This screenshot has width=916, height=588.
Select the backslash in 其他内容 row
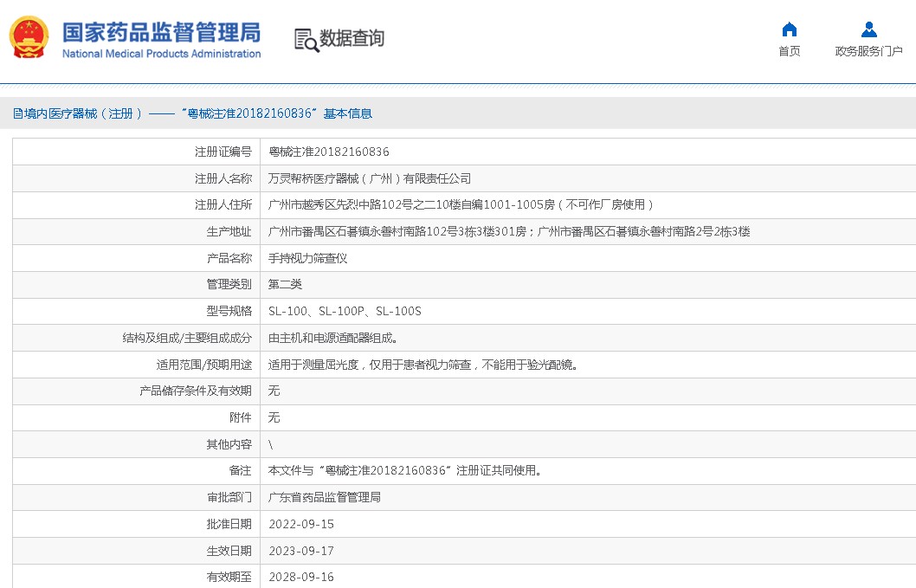270,445
